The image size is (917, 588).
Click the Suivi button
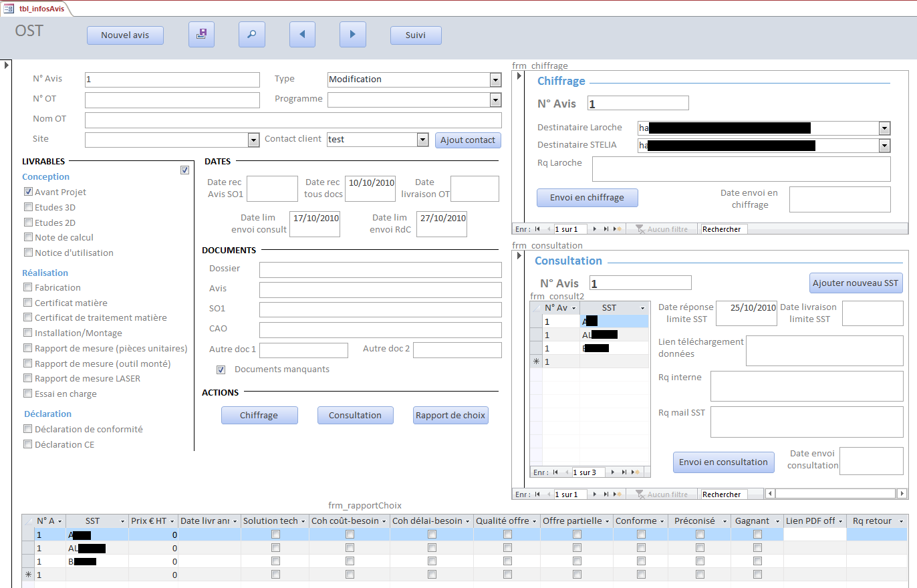[415, 35]
